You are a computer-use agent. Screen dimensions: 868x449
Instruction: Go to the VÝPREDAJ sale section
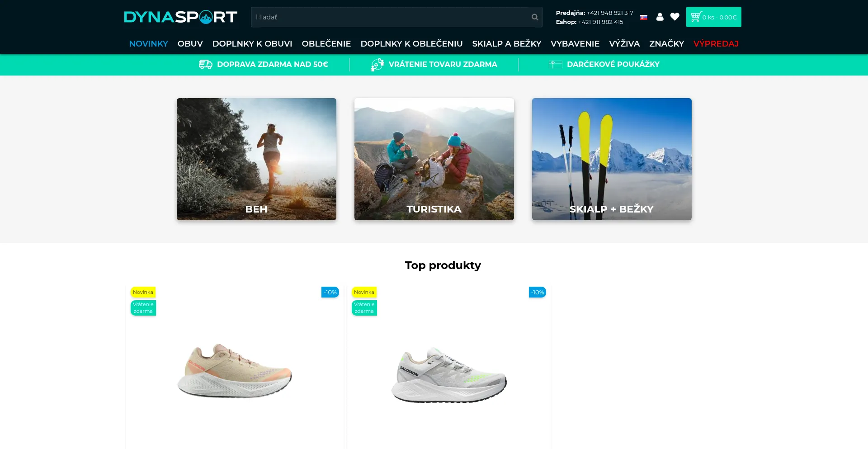716,43
